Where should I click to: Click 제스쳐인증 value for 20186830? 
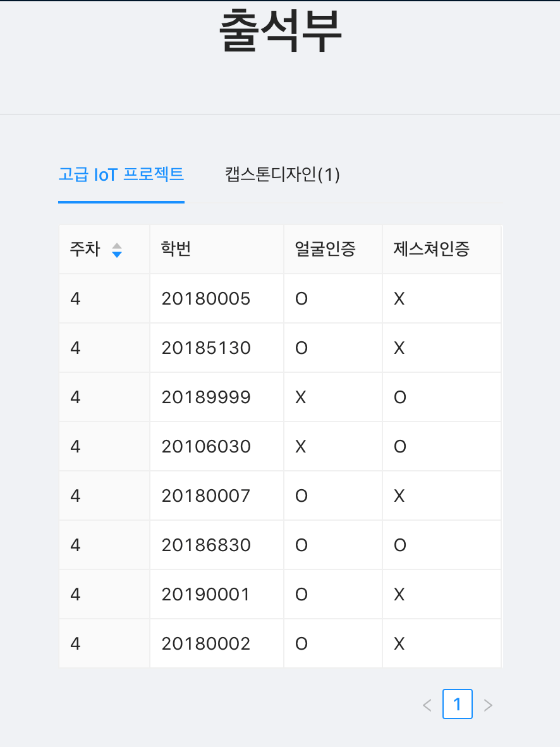click(x=400, y=545)
